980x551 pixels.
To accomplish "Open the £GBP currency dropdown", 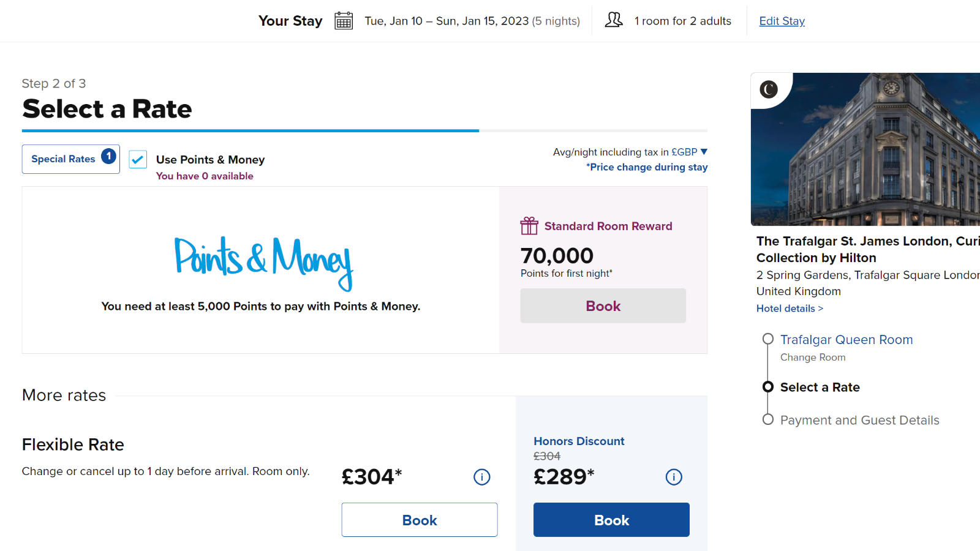I will (x=689, y=152).
